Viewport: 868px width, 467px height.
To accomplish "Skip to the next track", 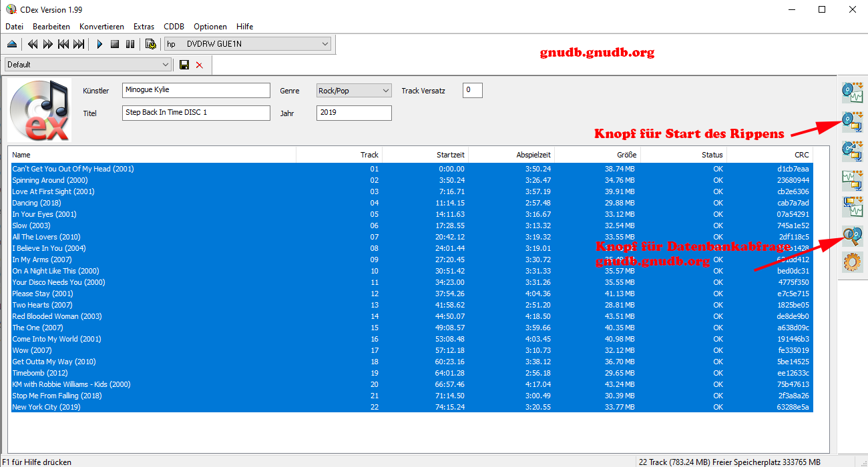I will point(79,45).
